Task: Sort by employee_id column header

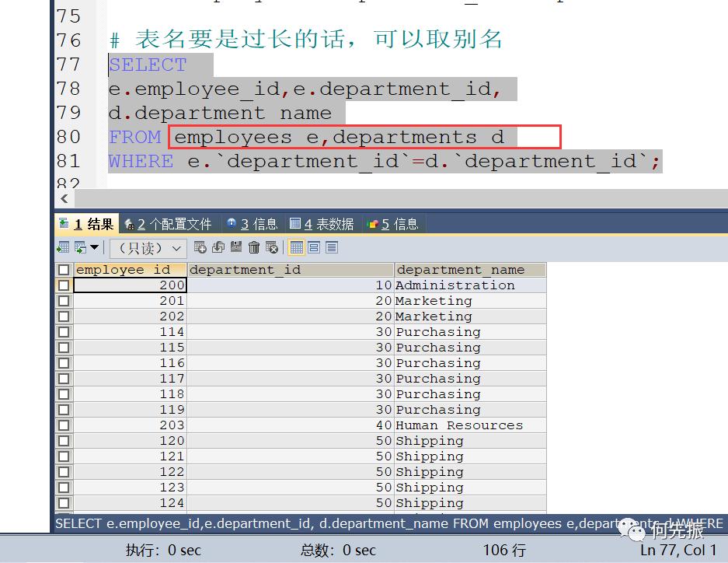Action: click(131, 270)
